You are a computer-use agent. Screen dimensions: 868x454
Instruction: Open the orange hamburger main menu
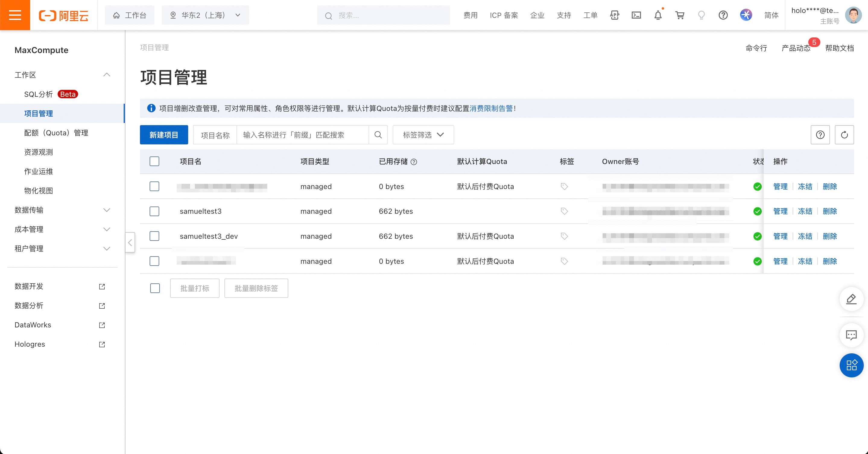click(15, 15)
